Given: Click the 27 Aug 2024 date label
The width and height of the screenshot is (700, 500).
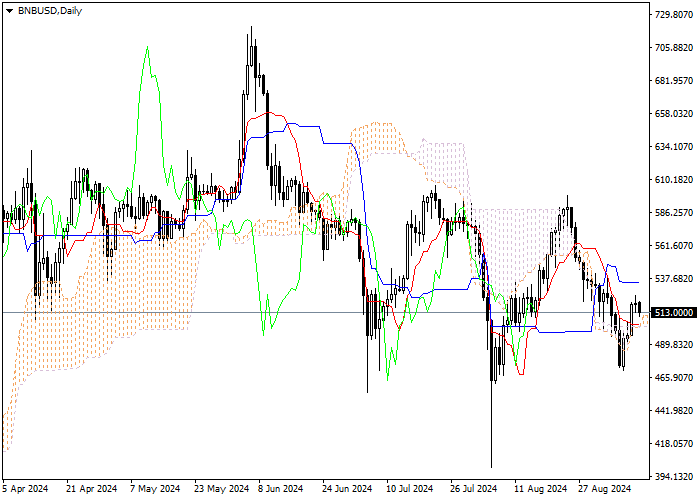Looking at the screenshot, I should pyautogui.click(x=605, y=489).
